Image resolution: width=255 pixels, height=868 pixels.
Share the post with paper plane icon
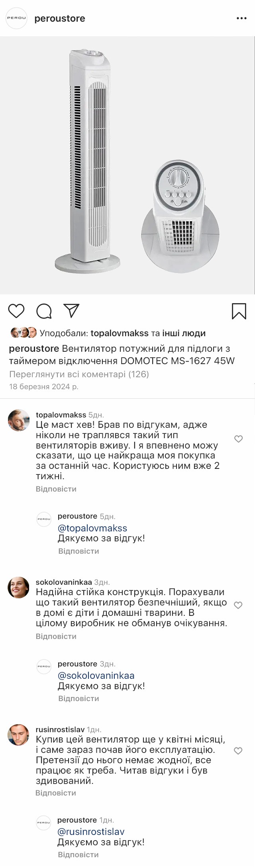[x=72, y=311]
